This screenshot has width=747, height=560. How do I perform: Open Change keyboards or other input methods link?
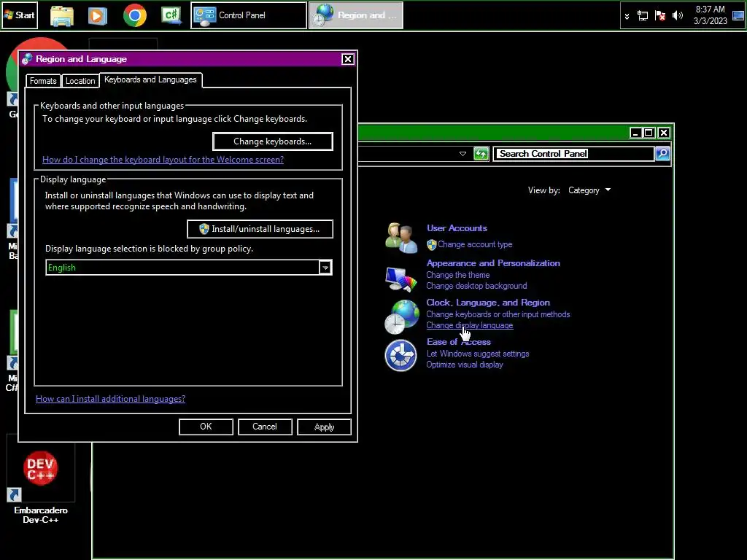498,314
